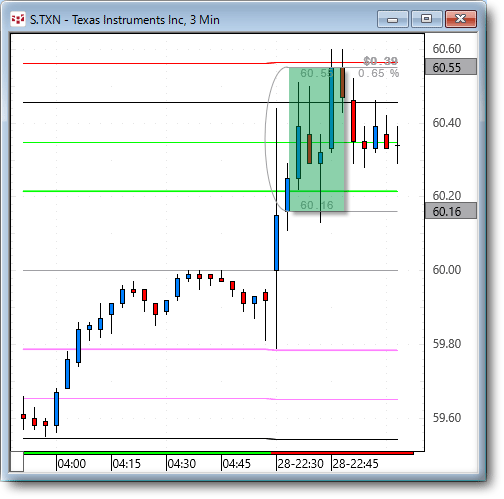The height and width of the screenshot is (499, 504).
Task: Maximize the S.TXN chart window
Action: click(x=426, y=19)
